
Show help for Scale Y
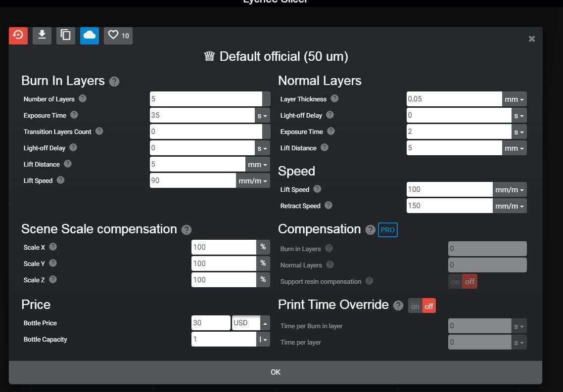53,263
